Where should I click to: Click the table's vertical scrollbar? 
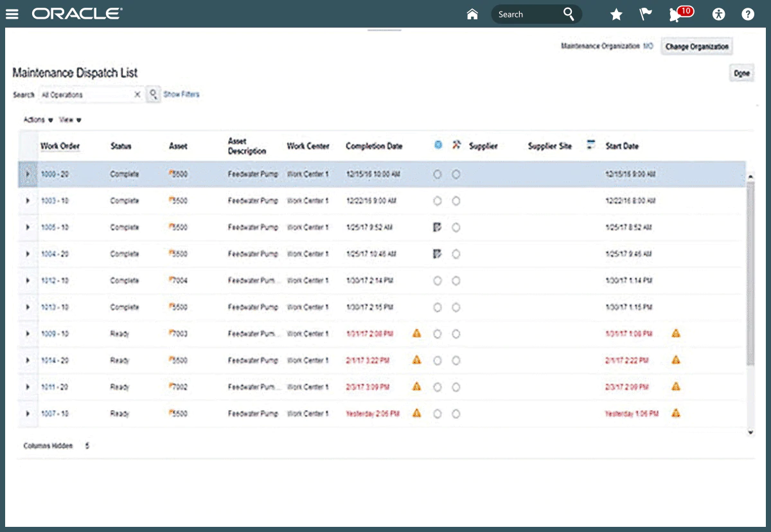point(750,270)
